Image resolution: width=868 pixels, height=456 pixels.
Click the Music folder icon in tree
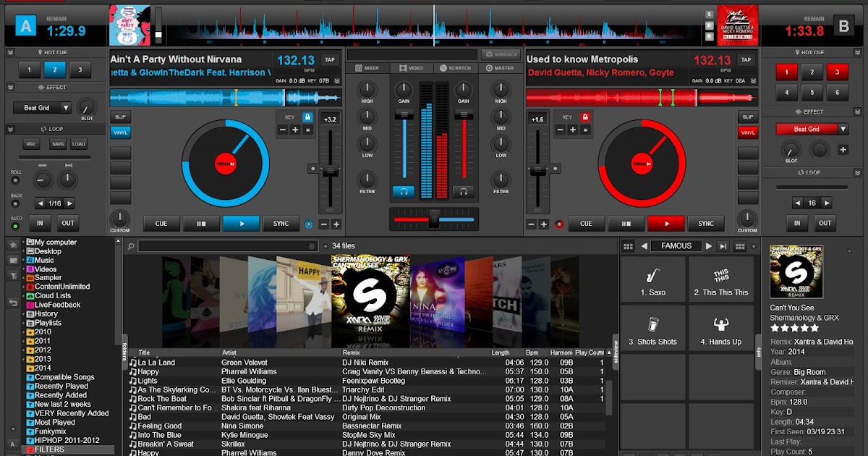(x=30, y=260)
